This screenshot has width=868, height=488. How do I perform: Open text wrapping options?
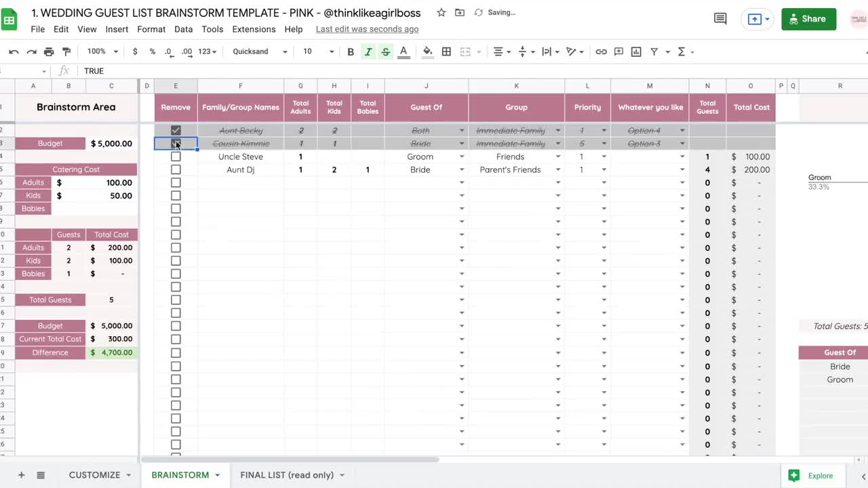tap(551, 52)
